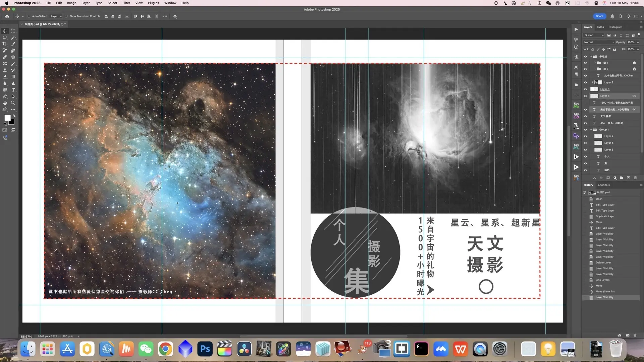This screenshot has width=644, height=362.
Task: Enable the Auto-Select checkbox
Action: [x=29, y=16]
